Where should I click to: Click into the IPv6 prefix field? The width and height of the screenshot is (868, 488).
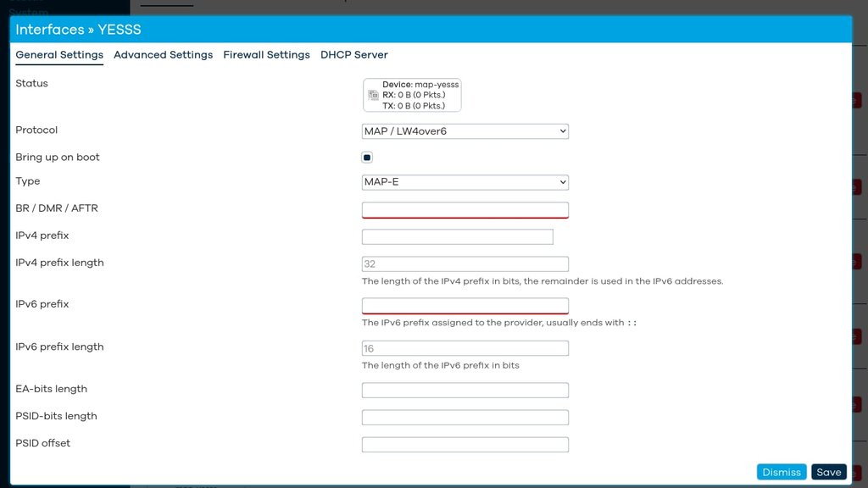click(465, 305)
